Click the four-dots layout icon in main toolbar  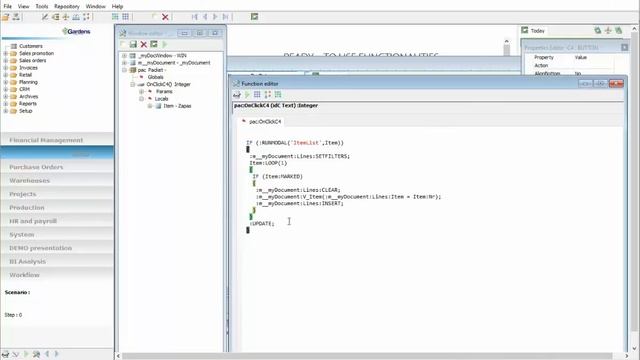tap(86, 17)
